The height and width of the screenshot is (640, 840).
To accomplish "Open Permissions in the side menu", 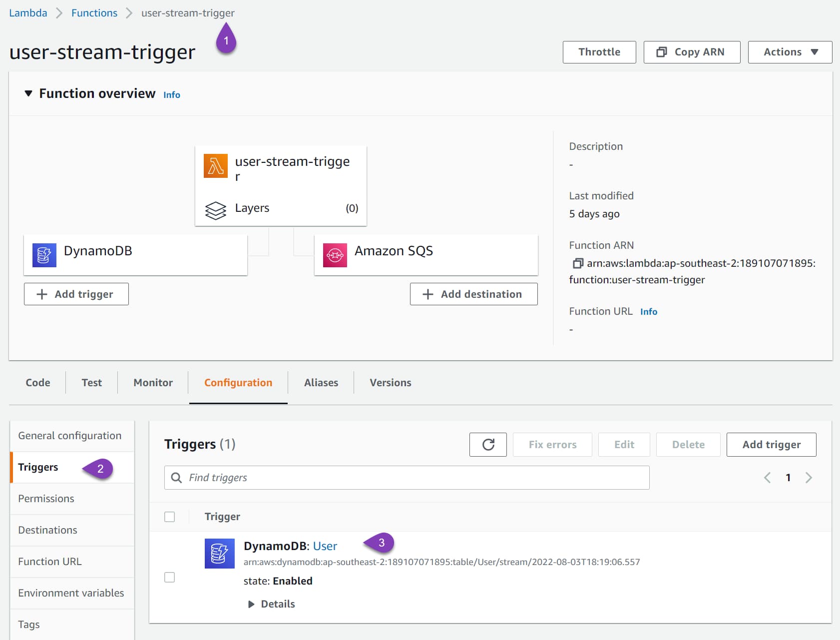I will click(x=72, y=499).
